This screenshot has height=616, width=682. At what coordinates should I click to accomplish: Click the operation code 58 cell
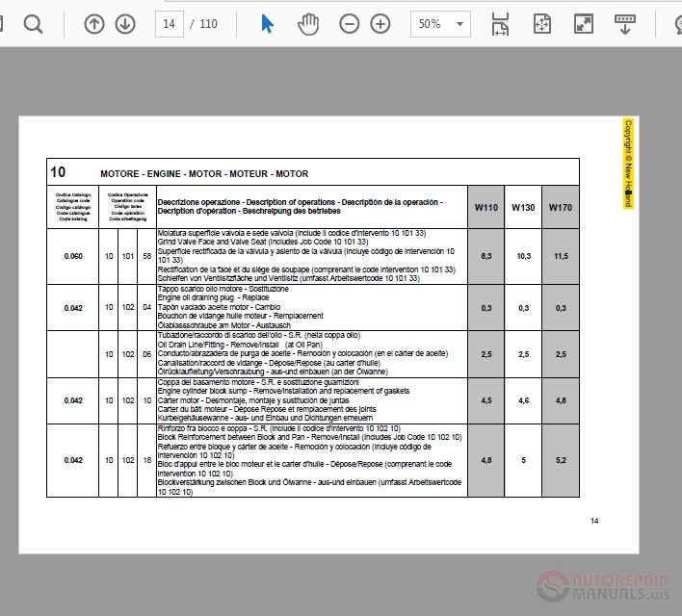[x=147, y=256]
